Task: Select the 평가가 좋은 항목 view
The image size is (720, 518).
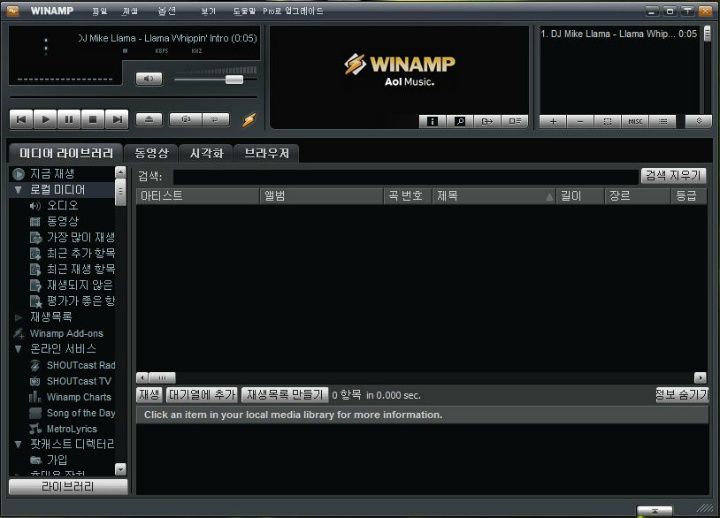Action: point(80,301)
